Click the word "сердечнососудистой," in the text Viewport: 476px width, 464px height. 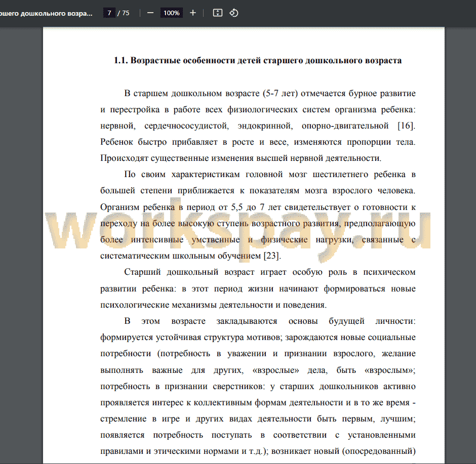tap(186, 126)
